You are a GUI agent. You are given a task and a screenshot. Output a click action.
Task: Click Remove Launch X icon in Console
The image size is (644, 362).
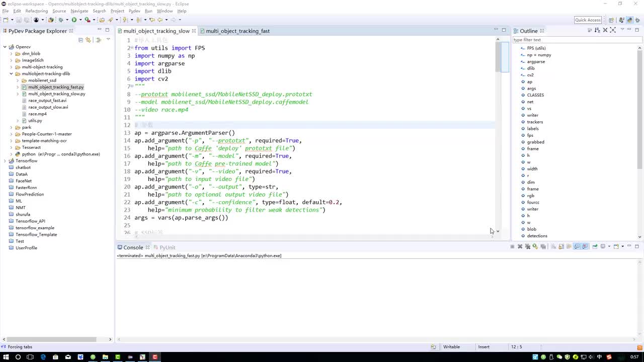coord(520,246)
